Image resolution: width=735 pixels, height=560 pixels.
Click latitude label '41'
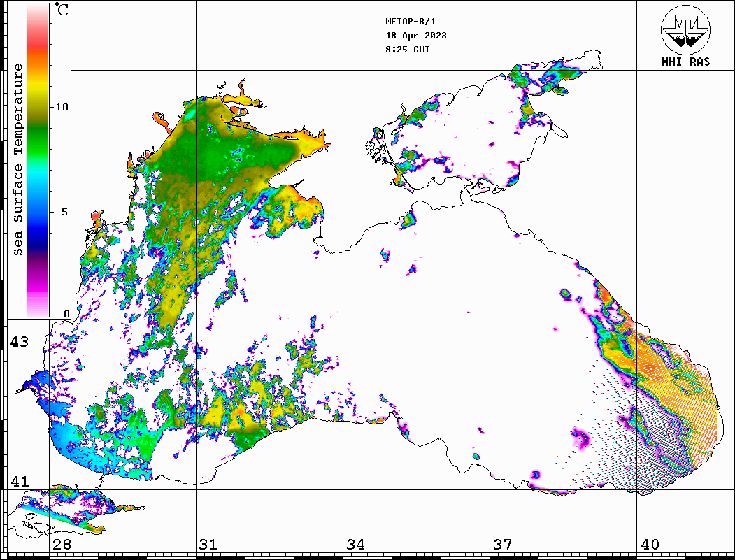pos(20,481)
